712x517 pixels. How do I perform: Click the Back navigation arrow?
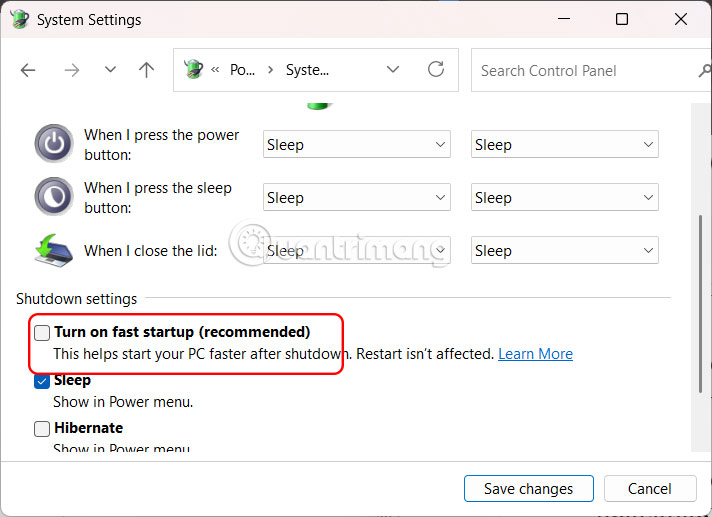pyautogui.click(x=28, y=70)
